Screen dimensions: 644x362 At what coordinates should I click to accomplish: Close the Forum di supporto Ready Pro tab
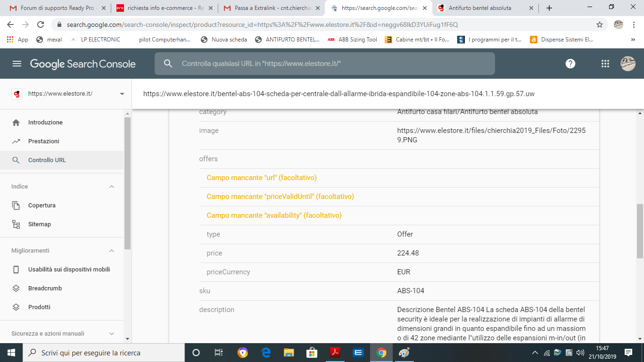click(103, 8)
